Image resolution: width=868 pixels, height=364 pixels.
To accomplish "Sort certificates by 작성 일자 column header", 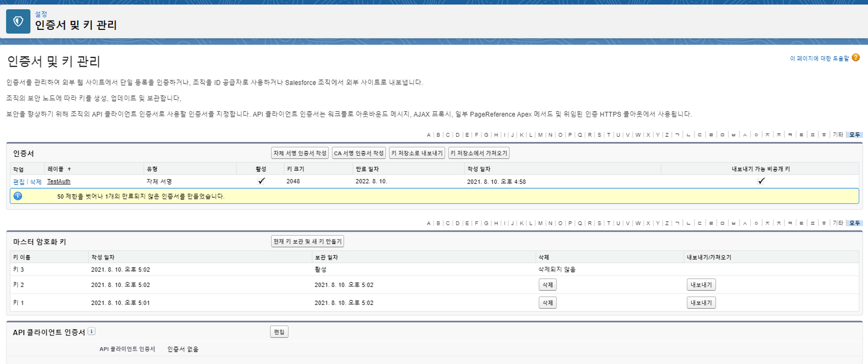I will pos(478,169).
